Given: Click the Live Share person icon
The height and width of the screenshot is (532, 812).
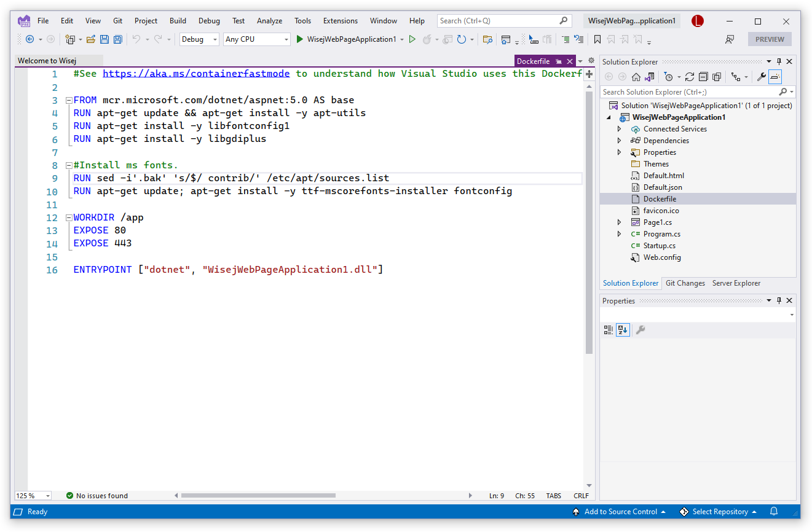Looking at the screenshot, I should pyautogui.click(x=729, y=39).
